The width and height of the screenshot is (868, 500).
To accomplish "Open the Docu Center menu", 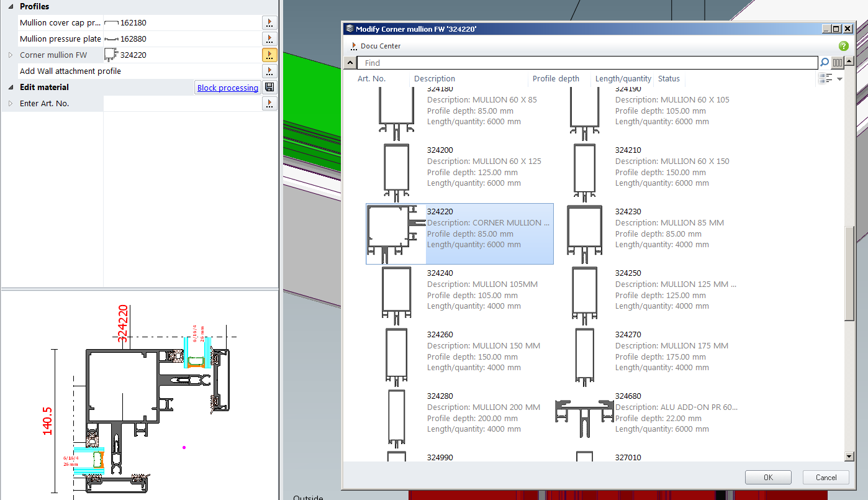I will click(x=376, y=46).
